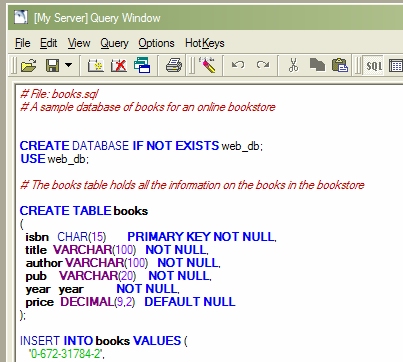Click the printer icon
403x362 pixels.
click(x=174, y=65)
